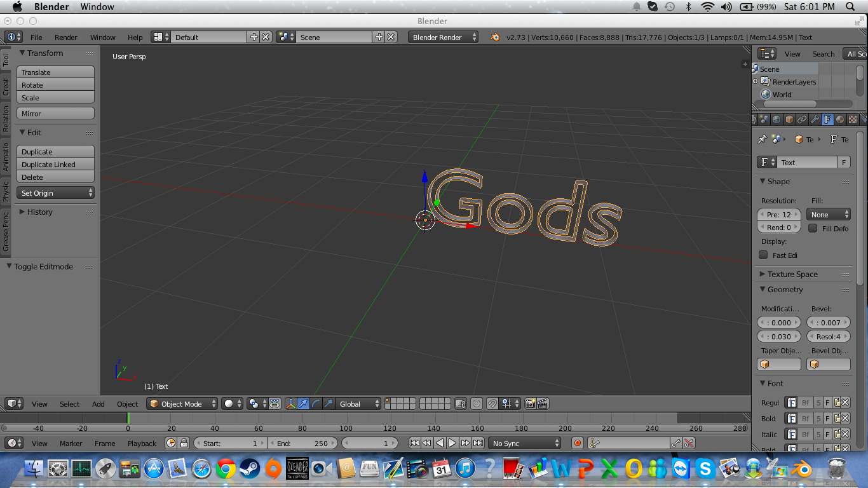Toggle the manipulate center points icon
Screen dimensions: 868x488
coord(275,403)
